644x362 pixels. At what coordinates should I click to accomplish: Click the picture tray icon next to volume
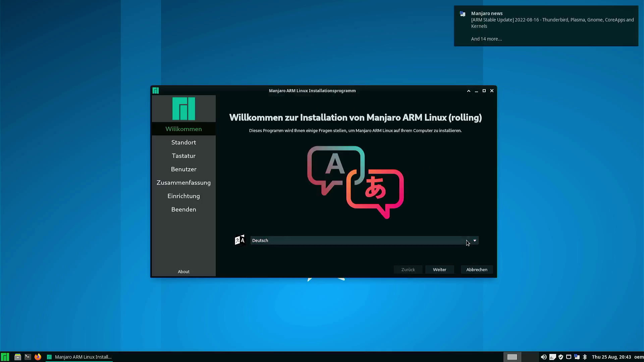[x=552, y=357]
